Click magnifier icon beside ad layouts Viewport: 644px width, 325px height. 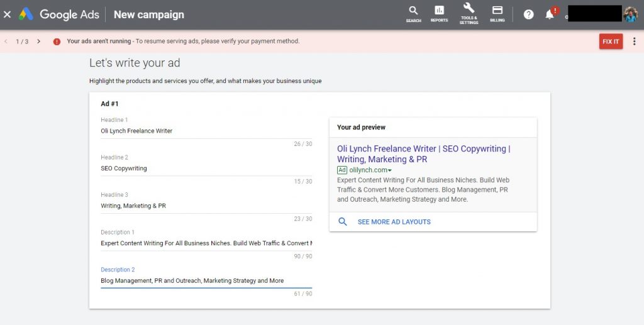tap(343, 222)
